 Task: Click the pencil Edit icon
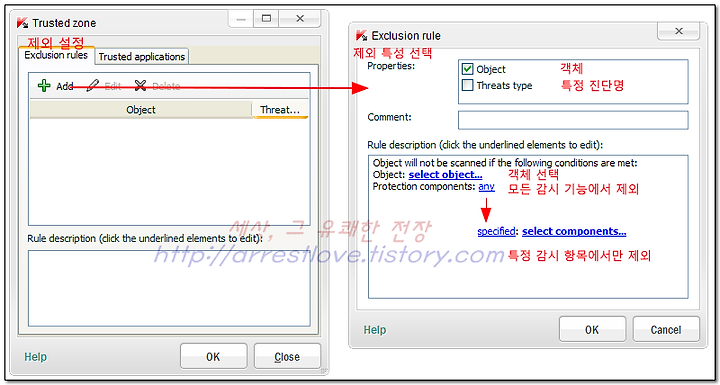click(93, 85)
